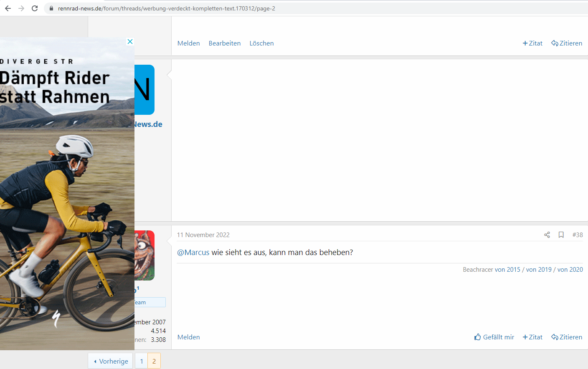Click Zitieren reply button on post #38

click(567, 337)
